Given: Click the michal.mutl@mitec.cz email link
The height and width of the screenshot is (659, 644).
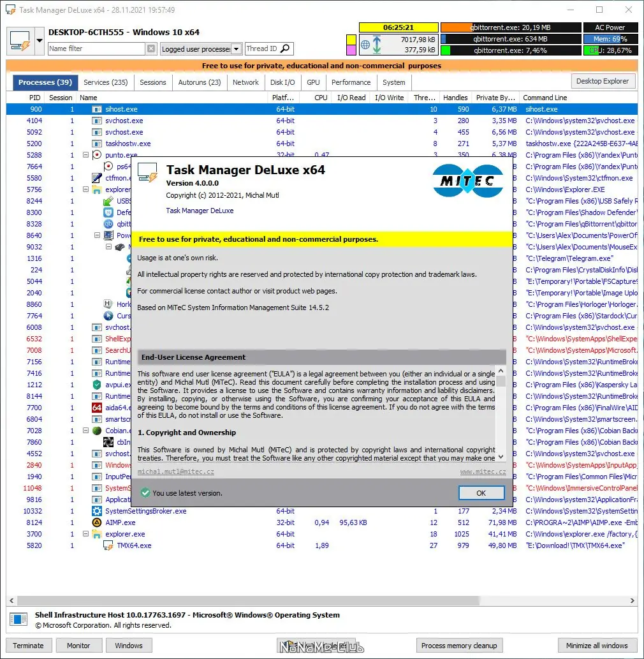Looking at the screenshot, I should pyautogui.click(x=175, y=471).
